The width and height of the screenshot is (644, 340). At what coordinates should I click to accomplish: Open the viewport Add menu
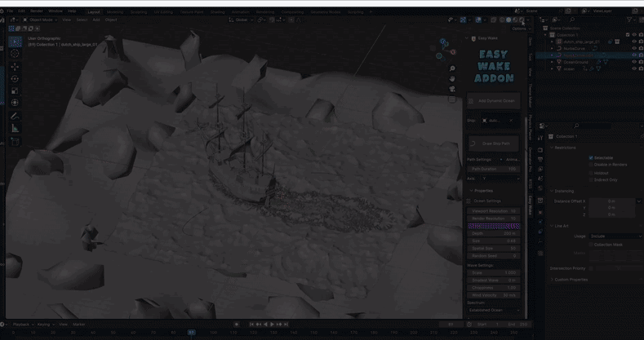96,20
